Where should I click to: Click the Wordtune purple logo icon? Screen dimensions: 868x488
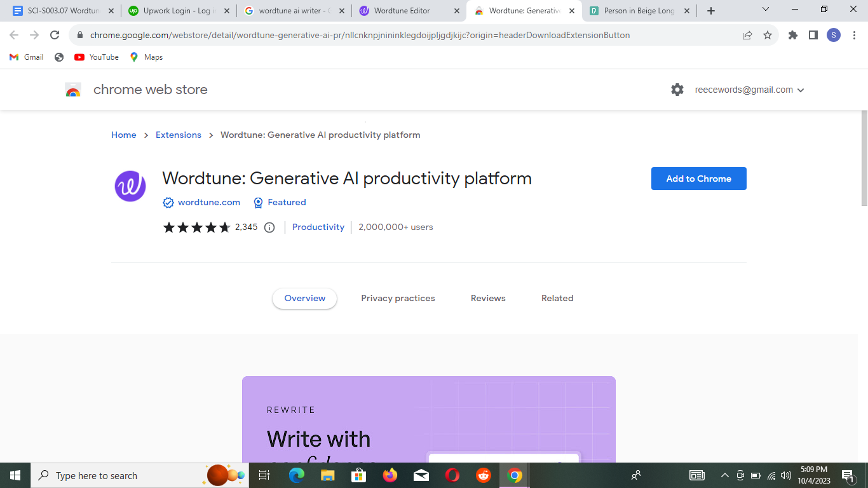point(130,186)
